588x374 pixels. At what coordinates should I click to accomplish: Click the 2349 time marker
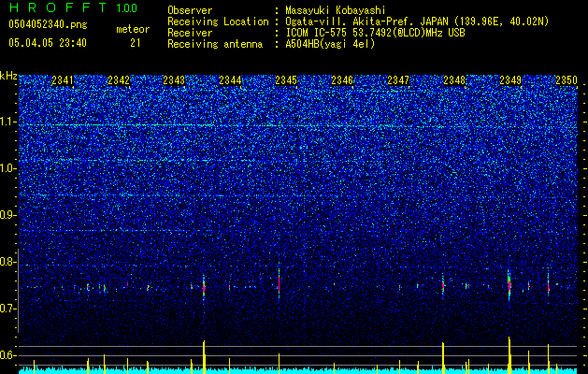click(510, 80)
